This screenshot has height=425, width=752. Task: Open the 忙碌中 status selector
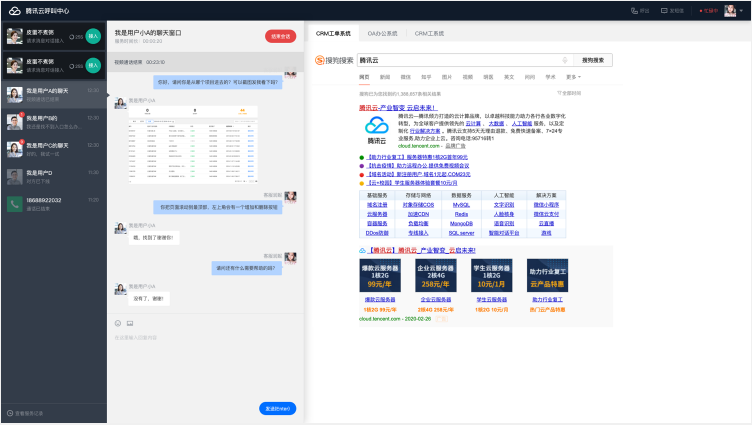tap(708, 11)
